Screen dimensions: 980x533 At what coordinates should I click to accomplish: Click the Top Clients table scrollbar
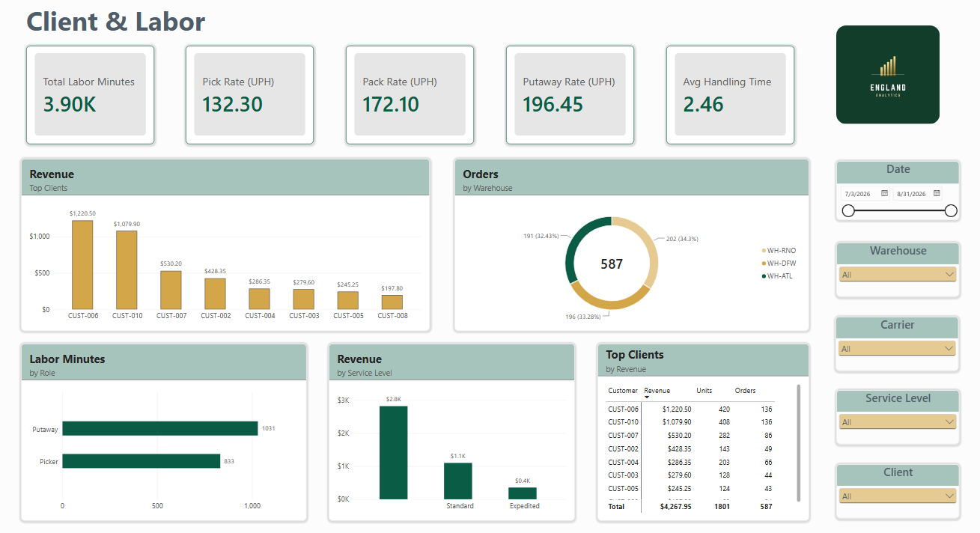(x=798, y=443)
